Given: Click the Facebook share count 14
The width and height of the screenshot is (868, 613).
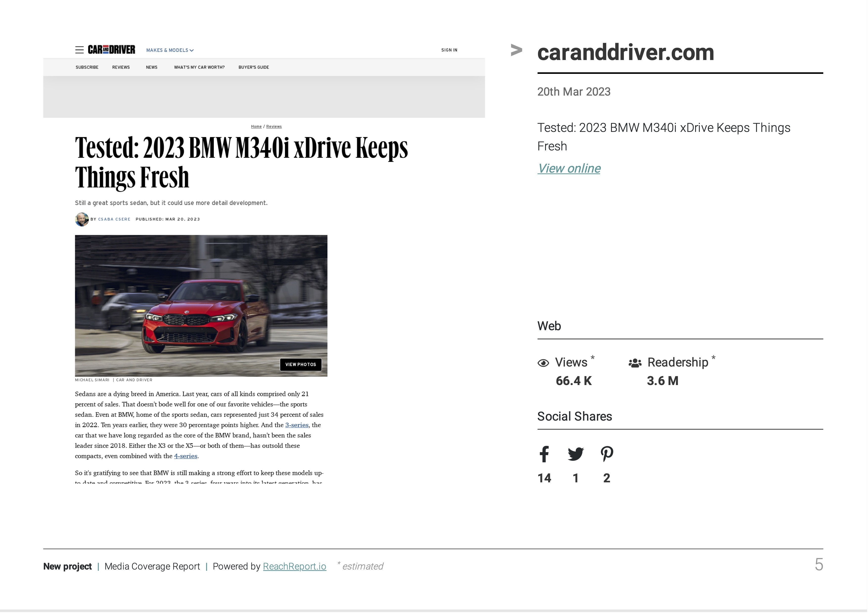Looking at the screenshot, I should tap(544, 478).
